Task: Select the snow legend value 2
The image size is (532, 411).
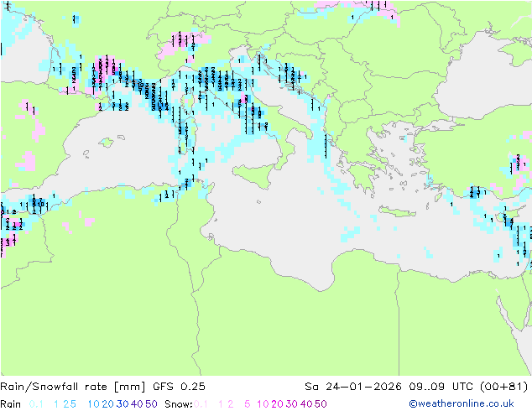Action: pyautogui.click(x=231, y=404)
